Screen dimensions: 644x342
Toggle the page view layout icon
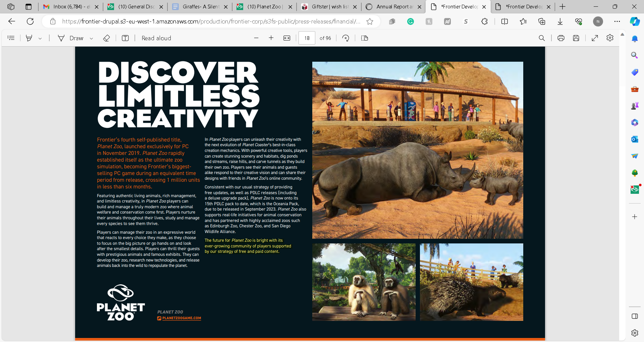tap(365, 38)
